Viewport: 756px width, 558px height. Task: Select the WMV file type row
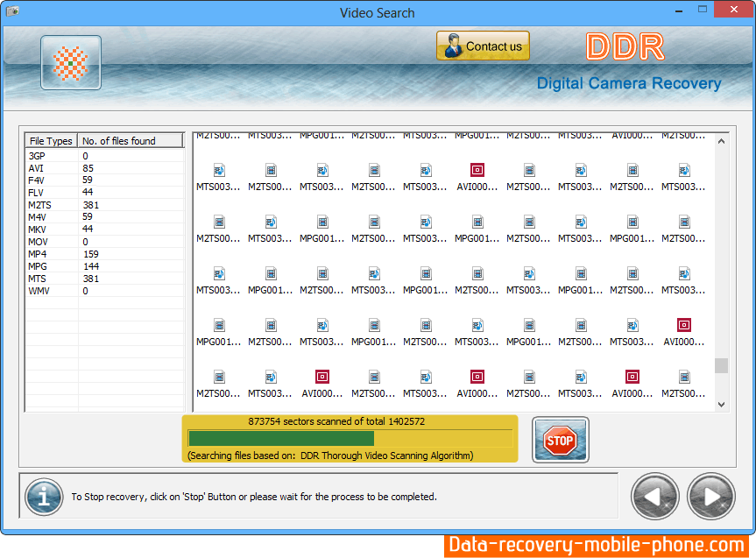105,291
